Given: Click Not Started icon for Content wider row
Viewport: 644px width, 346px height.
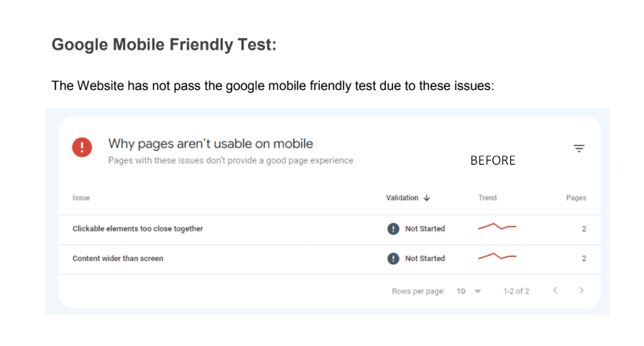Looking at the screenshot, I should (393, 258).
